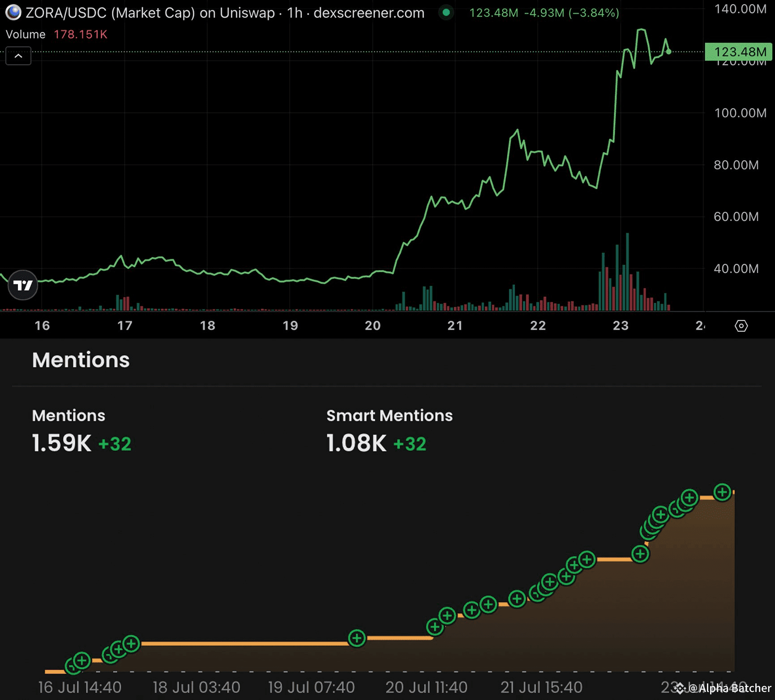
Task: Click the lone plus marker near 19 Jul 07:40
Action: pos(357,638)
